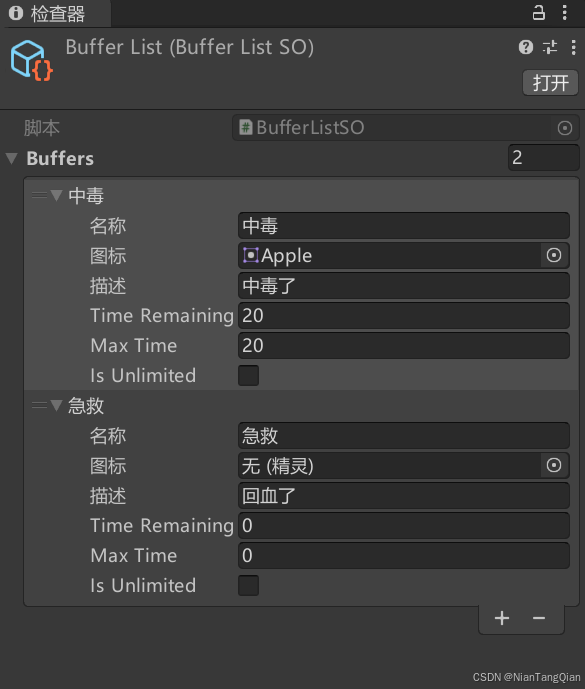Viewport: 585px width, 689px height.
Task: Open the preset selector sliders icon
Action: [x=550, y=47]
